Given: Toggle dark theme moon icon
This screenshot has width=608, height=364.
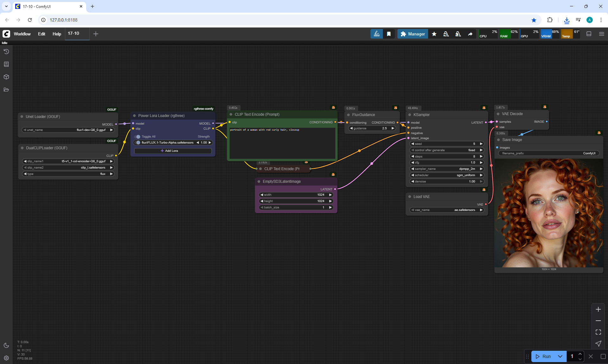Looking at the screenshot, I should pyautogui.click(x=6, y=345).
